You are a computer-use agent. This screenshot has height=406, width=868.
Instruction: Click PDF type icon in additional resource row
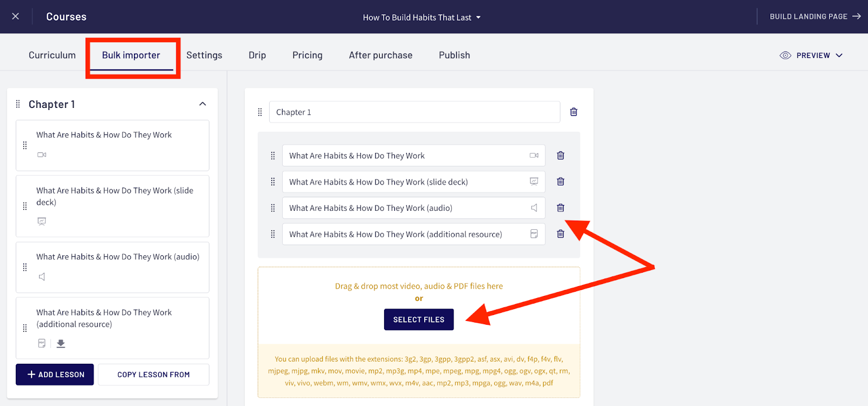tap(534, 234)
